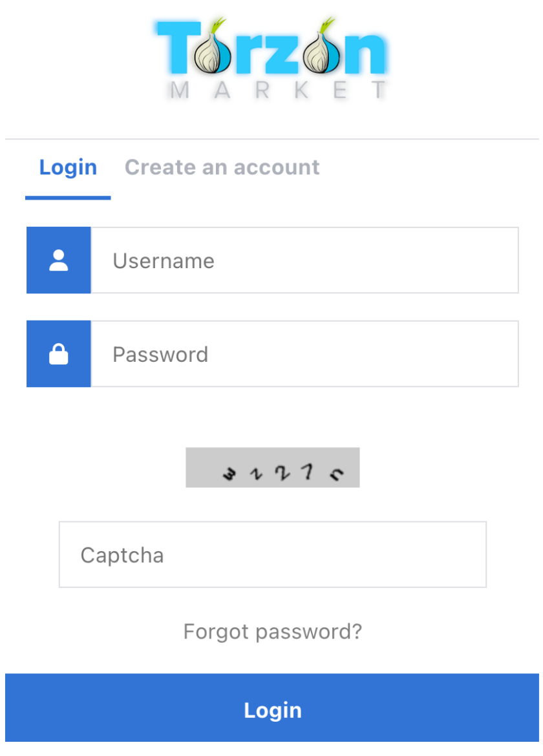Click the Password placeholder text

click(x=160, y=354)
